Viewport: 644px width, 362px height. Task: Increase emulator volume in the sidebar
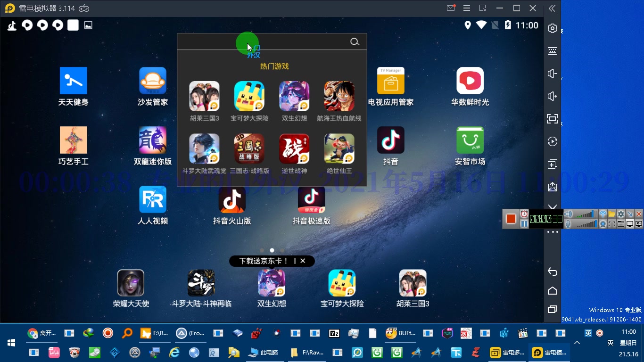(553, 96)
